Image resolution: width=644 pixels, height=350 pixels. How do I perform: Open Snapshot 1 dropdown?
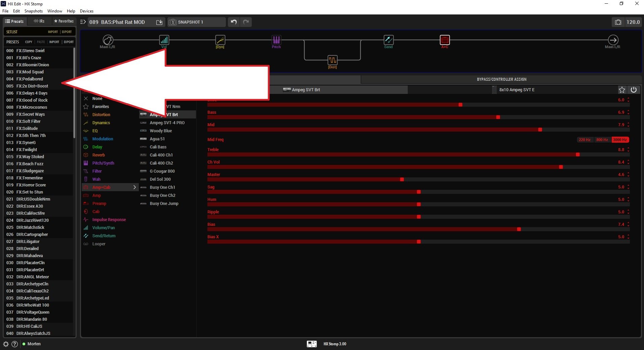197,22
